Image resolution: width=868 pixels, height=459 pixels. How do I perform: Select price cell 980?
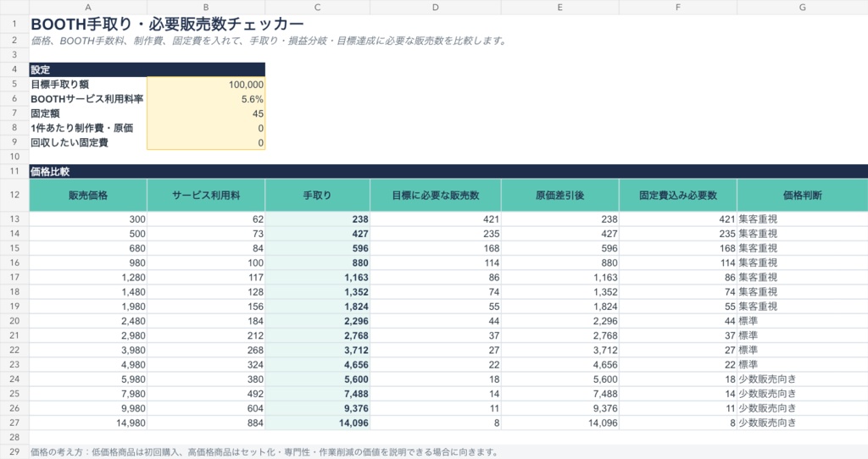(x=88, y=263)
